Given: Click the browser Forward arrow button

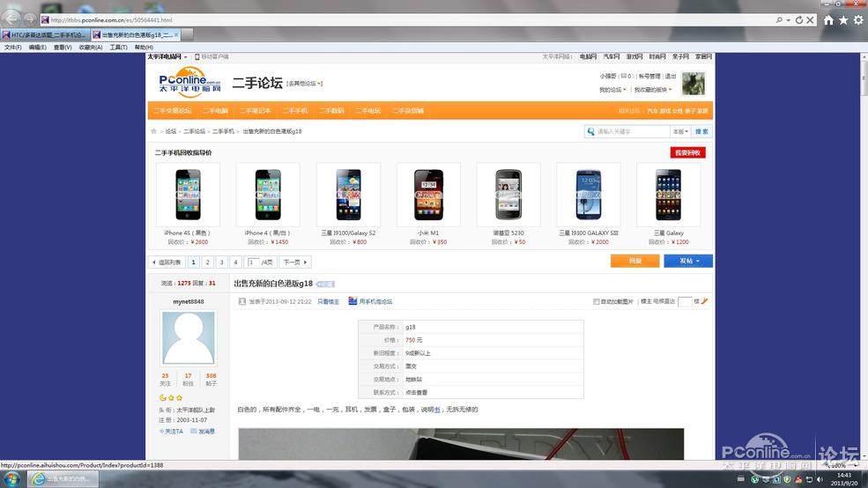Looking at the screenshot, I should click(30, 18).
